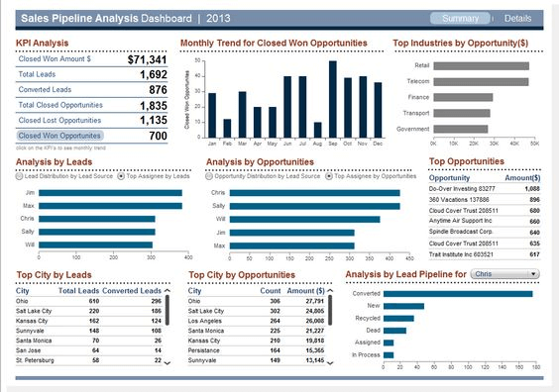Viewport: 559px width, 392px height.
Task: Click Count header in Top City by Opportunities
Action: [271, 291]
